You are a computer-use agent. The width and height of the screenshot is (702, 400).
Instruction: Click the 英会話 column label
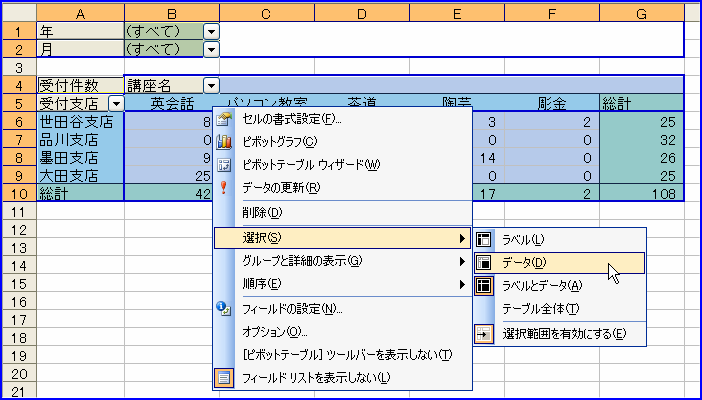(172, 103)
